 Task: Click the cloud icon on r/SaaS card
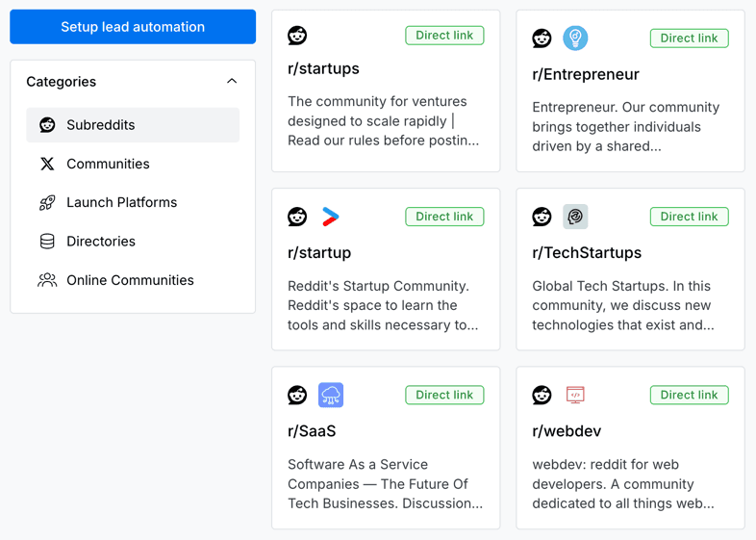(x=331, y=395)
